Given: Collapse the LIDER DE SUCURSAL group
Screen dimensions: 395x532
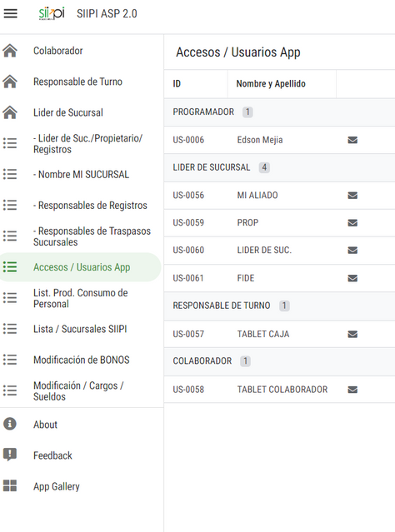Looking at the screenshot, I should (279, 167).
